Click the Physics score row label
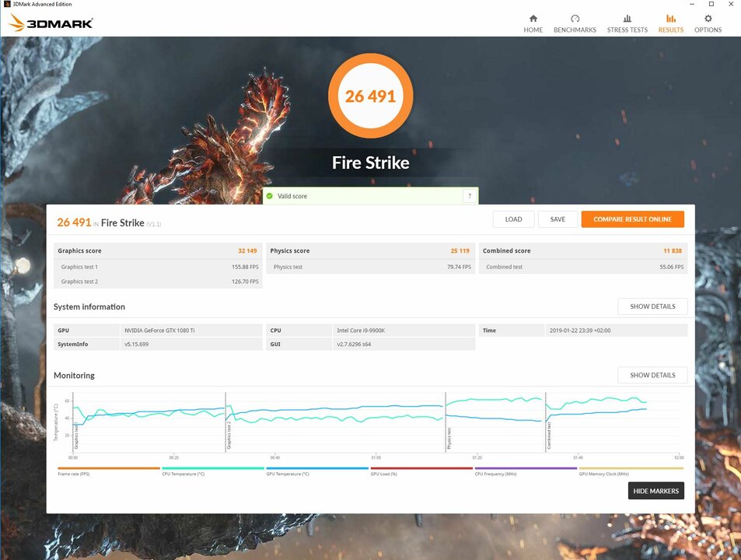Image resolution: width=741 pixels, height=560 pixels. (290, 251)
